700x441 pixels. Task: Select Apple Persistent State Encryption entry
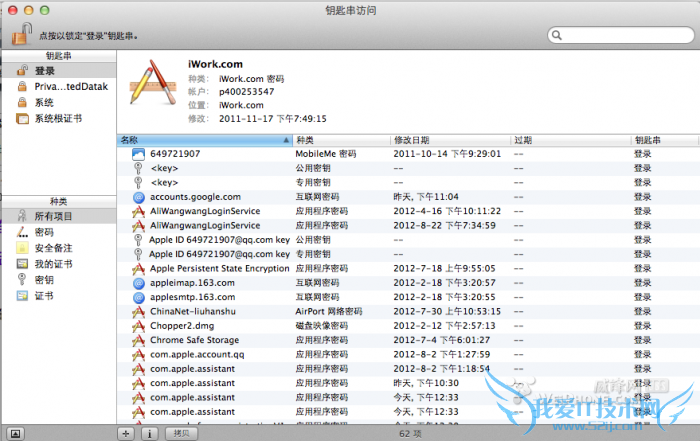(x=408, y=268)
